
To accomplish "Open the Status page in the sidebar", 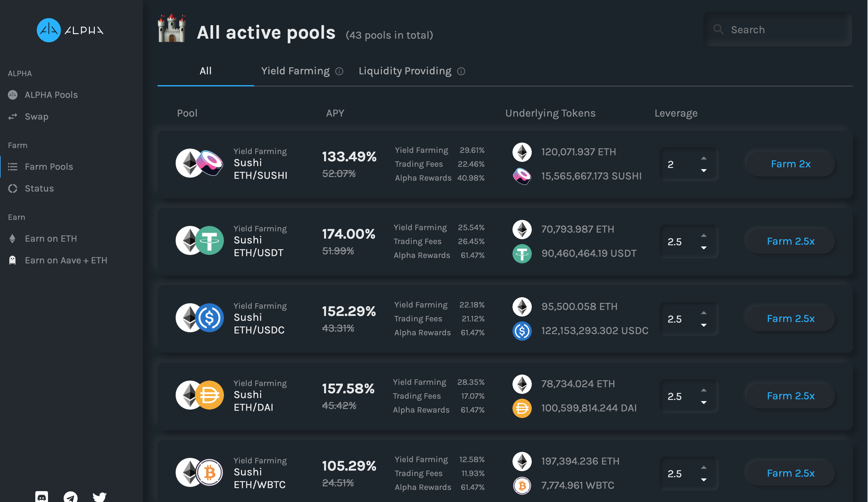I will [x=39, y=188].
